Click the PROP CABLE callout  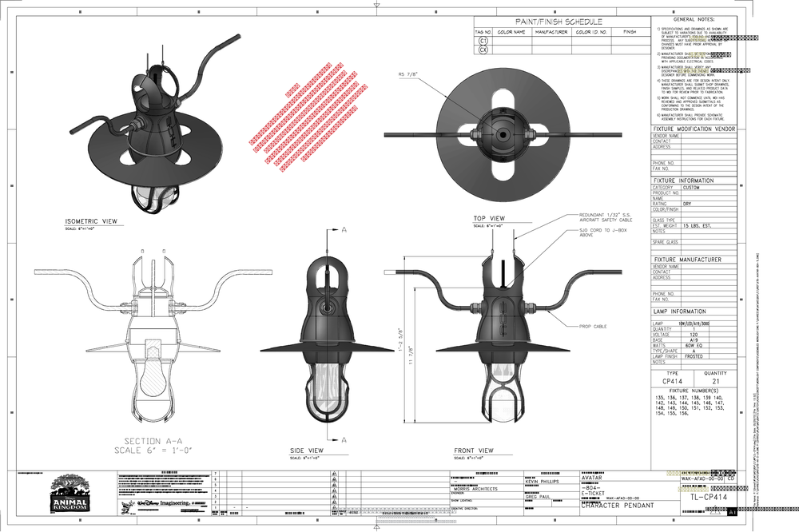pyautogui.click(x=593, y=327)
